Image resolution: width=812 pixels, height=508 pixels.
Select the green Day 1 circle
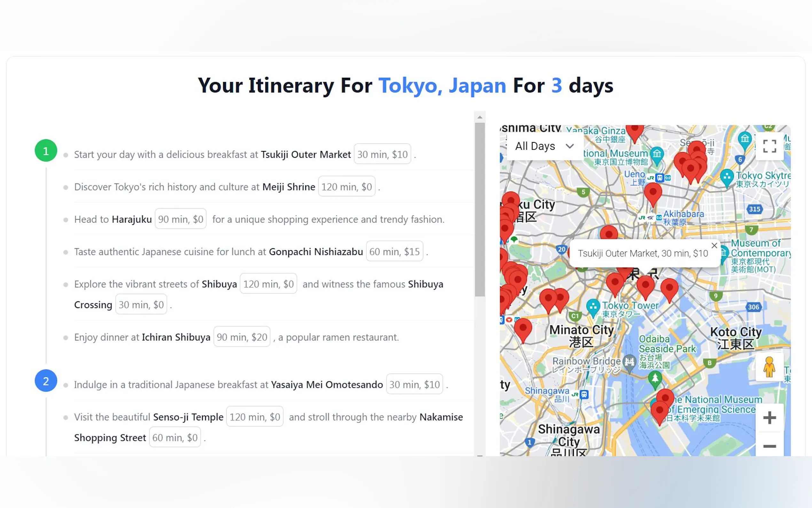46,151
